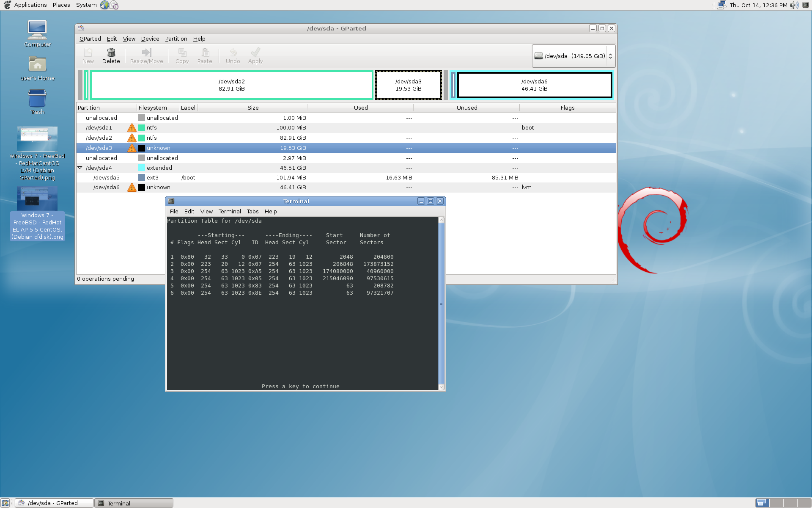Click the Apply checkmark icon
812x508 pixels.
tap(255, 52)
